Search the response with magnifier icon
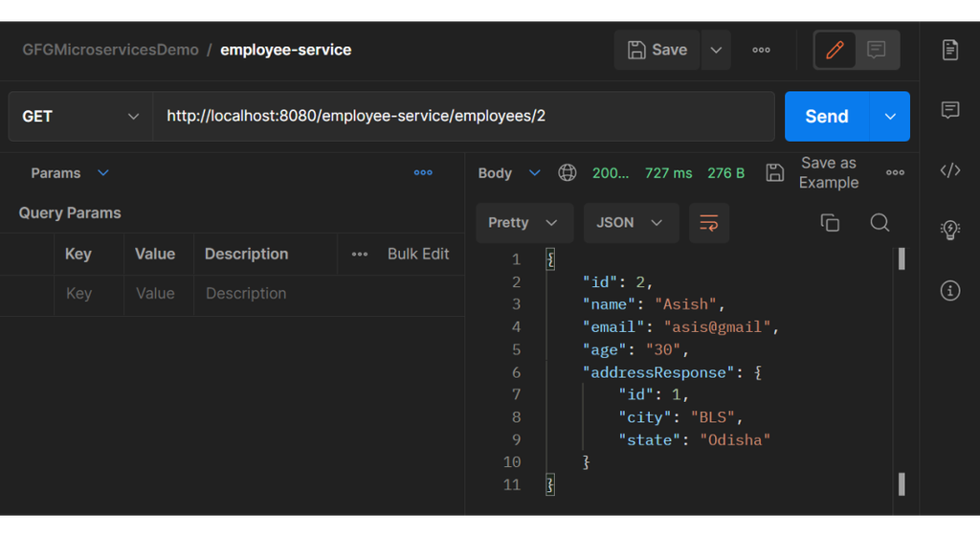This screenshot has height=537, width=980. point(880,223)
